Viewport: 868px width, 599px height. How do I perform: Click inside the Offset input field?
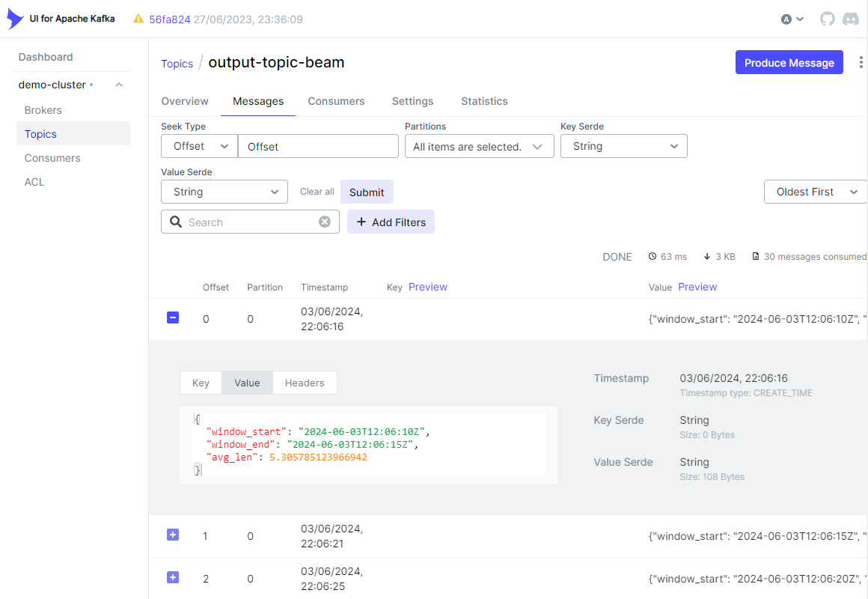point(318,146)
